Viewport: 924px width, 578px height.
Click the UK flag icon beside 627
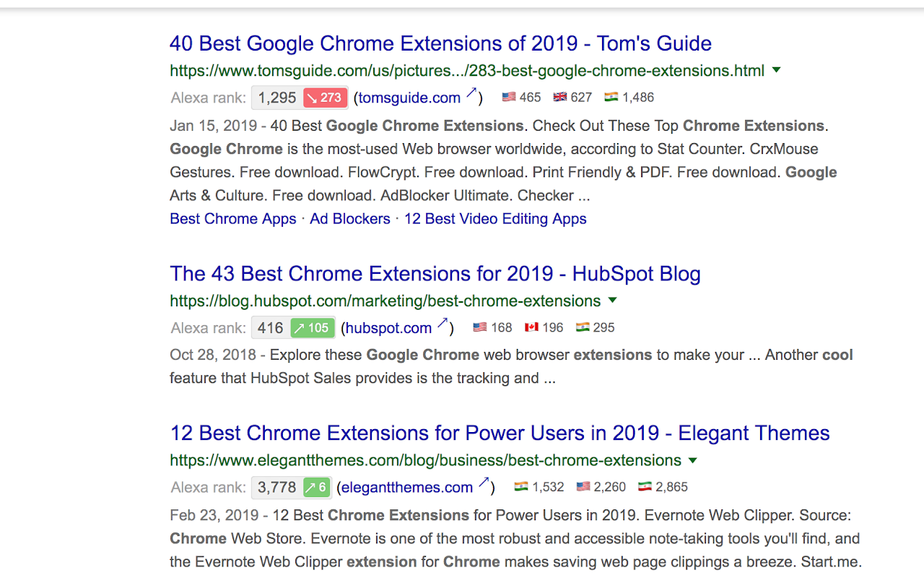tap(560, 97)
